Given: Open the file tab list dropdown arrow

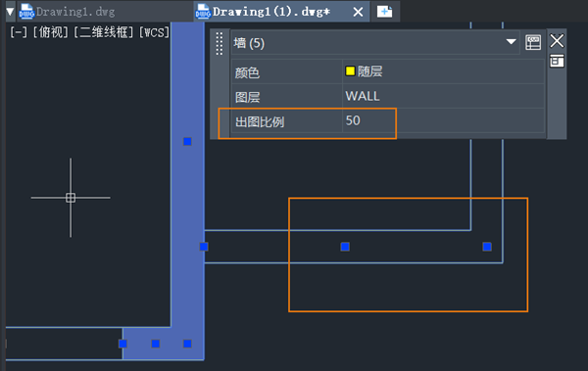Looking at the screenshot, I should (x=10, y=12).
